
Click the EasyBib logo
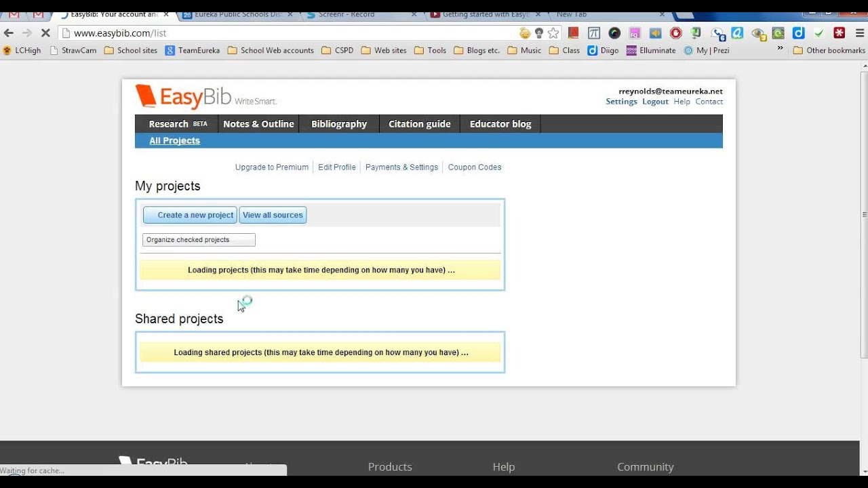point(205,97)
